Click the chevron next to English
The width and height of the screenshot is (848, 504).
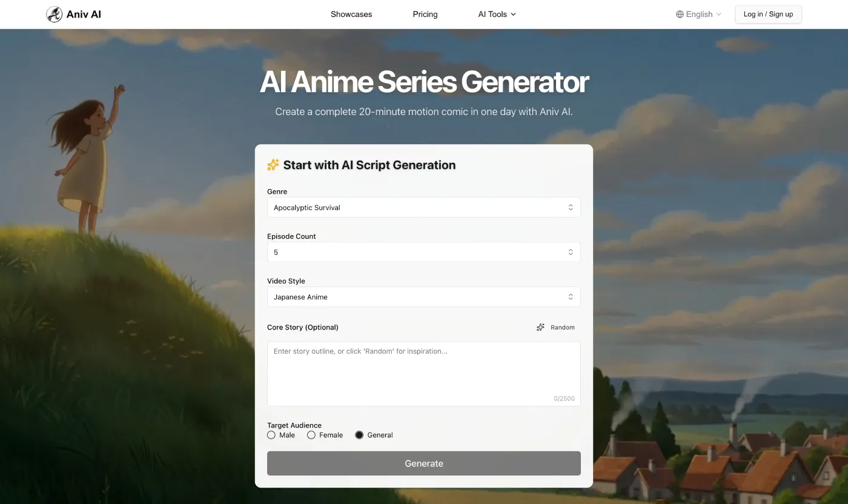coord(719,15)
